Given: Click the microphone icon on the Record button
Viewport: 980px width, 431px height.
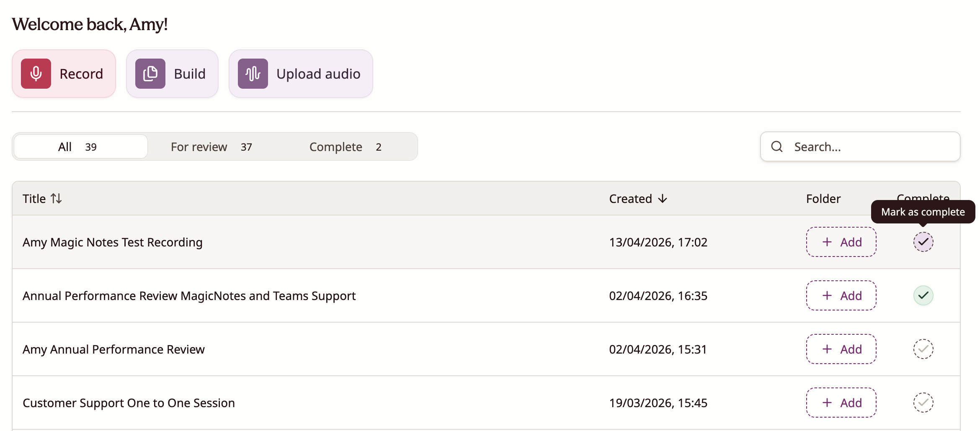Looking at the screenshot, I should coord(36,74).
